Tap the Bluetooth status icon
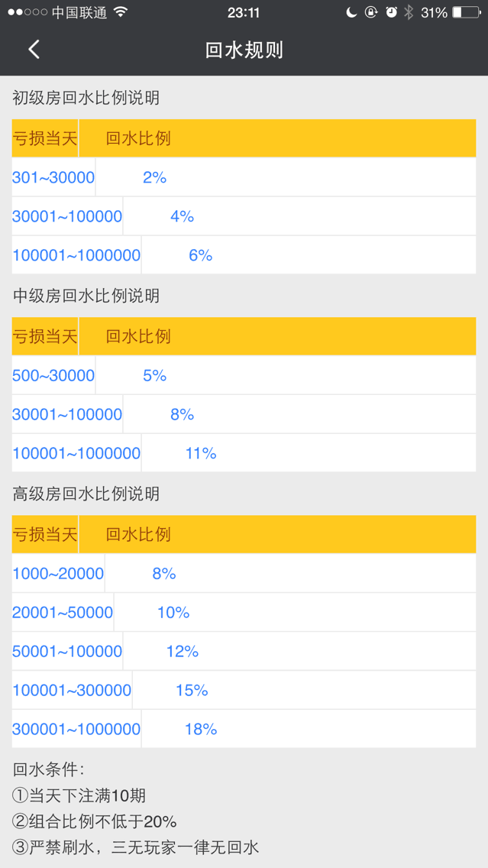This screenshot has height=868, width=488. pos(409,12)
